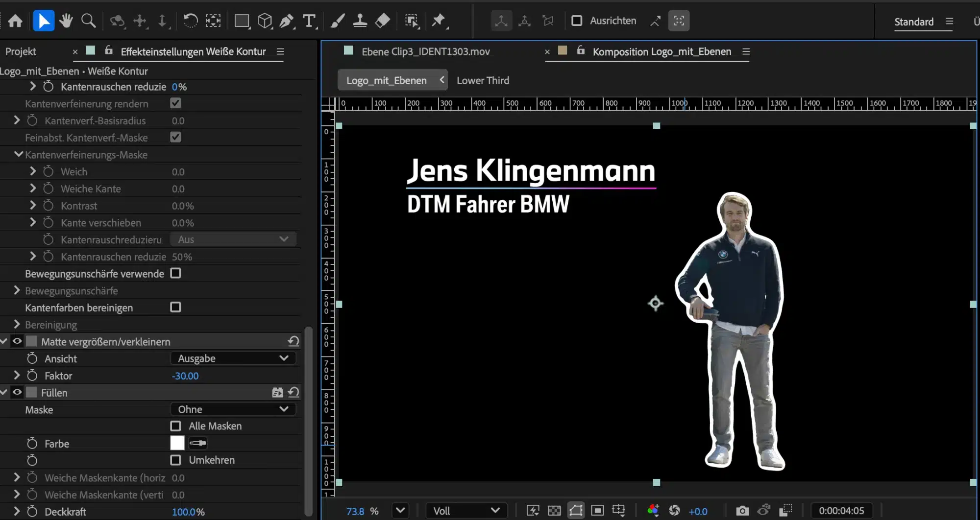Enable Kantenfarben bereinigen checkbox
The image size is (980, 520).
[x=175, y=307]
